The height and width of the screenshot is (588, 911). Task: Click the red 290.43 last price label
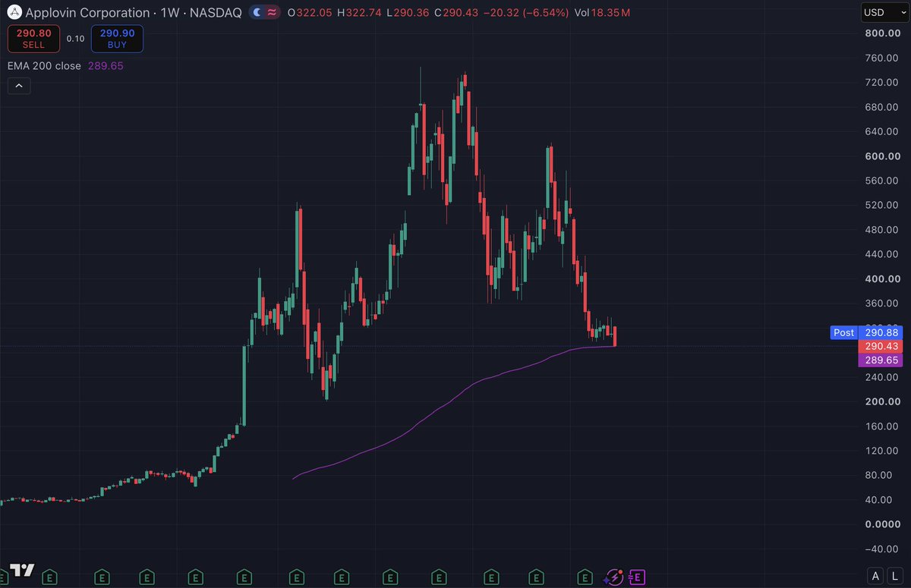coord(880,346)
